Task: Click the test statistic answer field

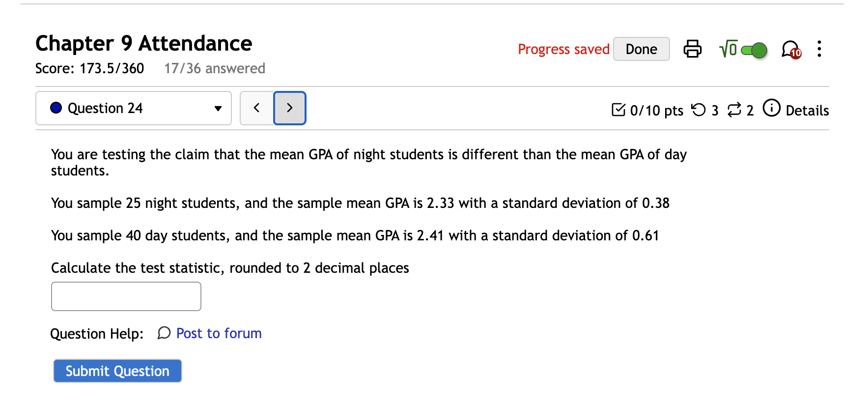Action: [x=126, y=296]
